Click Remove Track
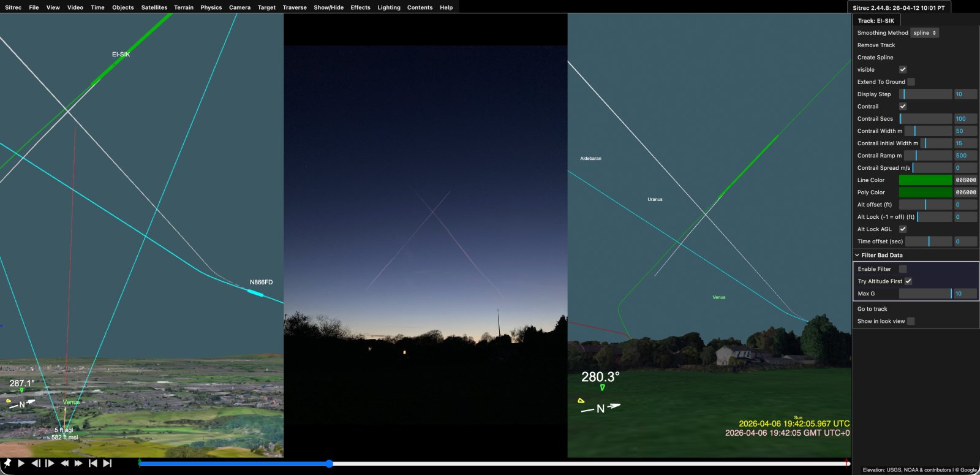 [x=876, y=45]
